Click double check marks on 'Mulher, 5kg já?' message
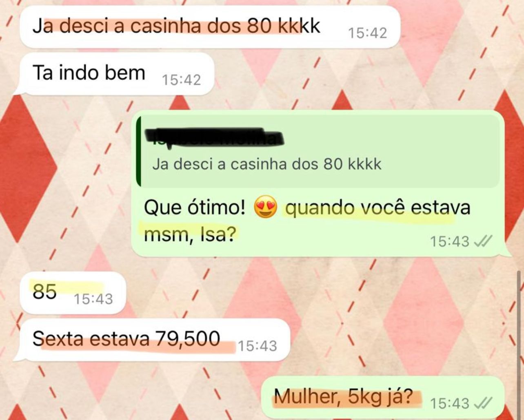The width and height of the screenshot is (524, 420). coord(483,403)
